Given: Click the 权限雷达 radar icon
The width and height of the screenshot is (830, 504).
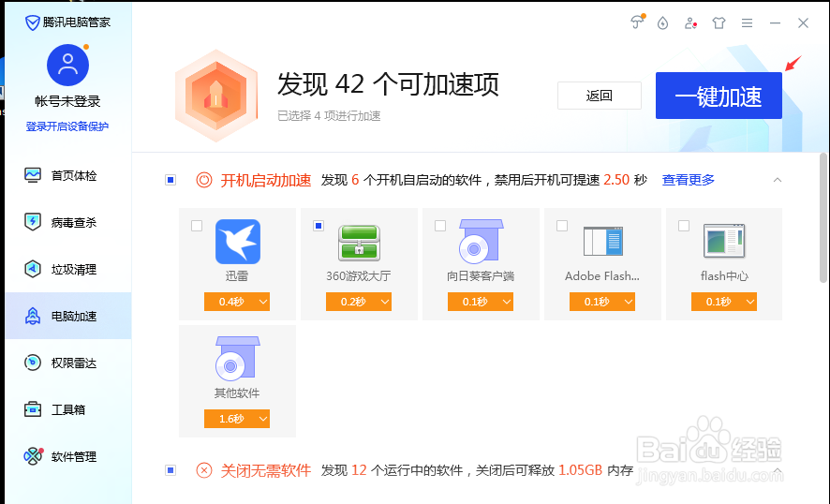Looking at the screenshot, I should point(33,363).
